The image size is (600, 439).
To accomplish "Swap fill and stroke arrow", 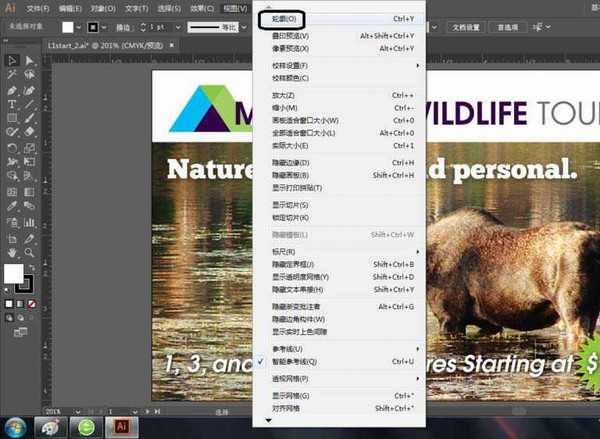I will pos(32,267).
